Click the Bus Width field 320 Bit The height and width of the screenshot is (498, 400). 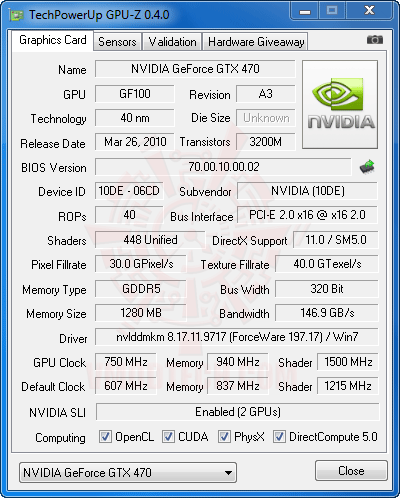pos(327,289)
